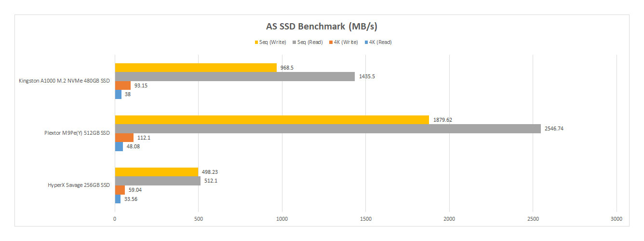Select the 968.5 data label
Image resolution: width=644 pixels, height=241 pixels.
point(287,68)
